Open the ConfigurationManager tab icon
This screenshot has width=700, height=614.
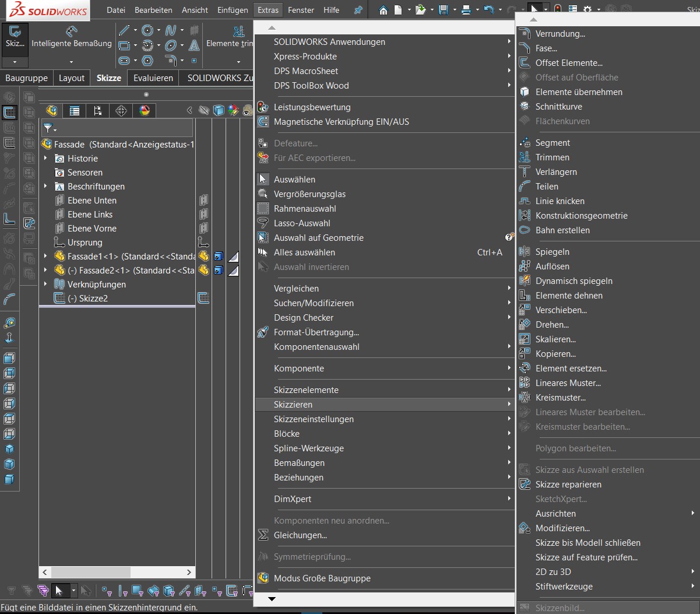click(x=97, y=110)
